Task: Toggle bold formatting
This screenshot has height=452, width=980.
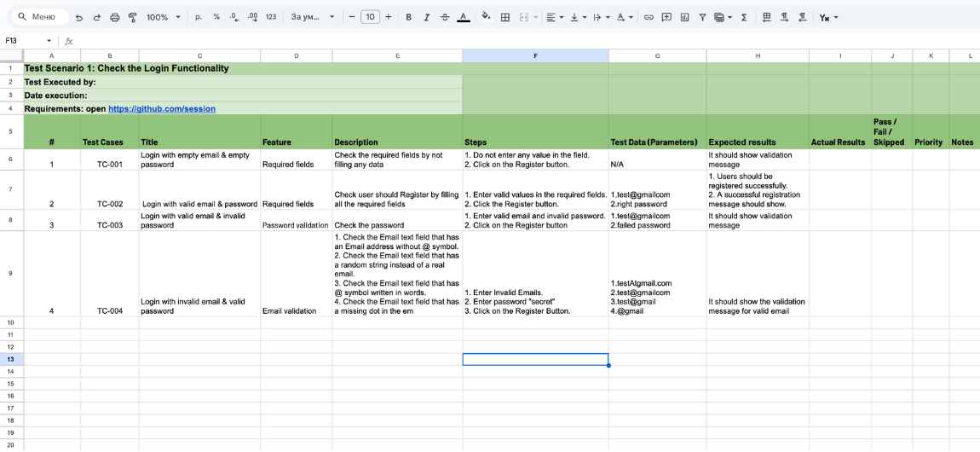Action: coord(409,18)
